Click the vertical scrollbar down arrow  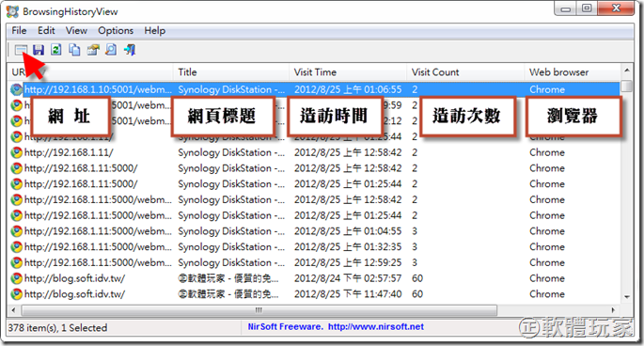click(627, 297)
